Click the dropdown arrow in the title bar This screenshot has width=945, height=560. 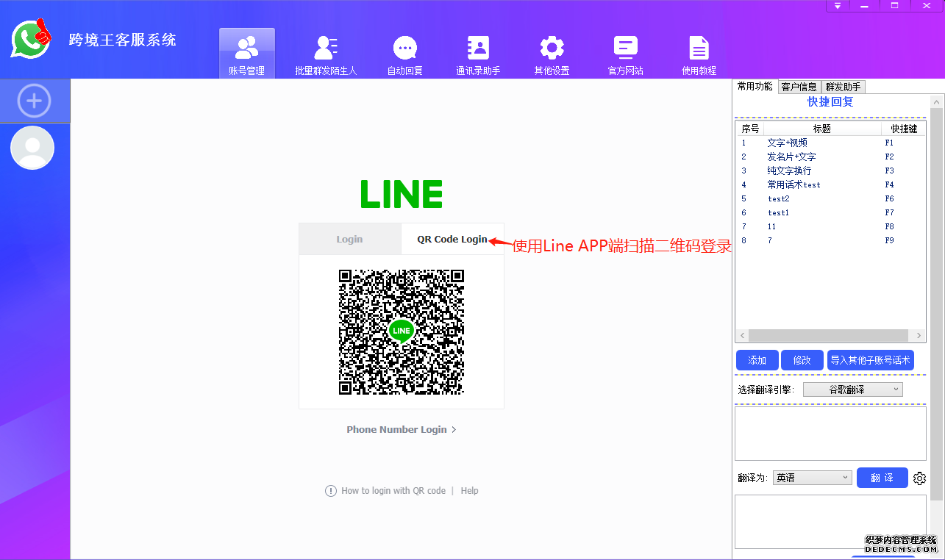pos(838,6)
